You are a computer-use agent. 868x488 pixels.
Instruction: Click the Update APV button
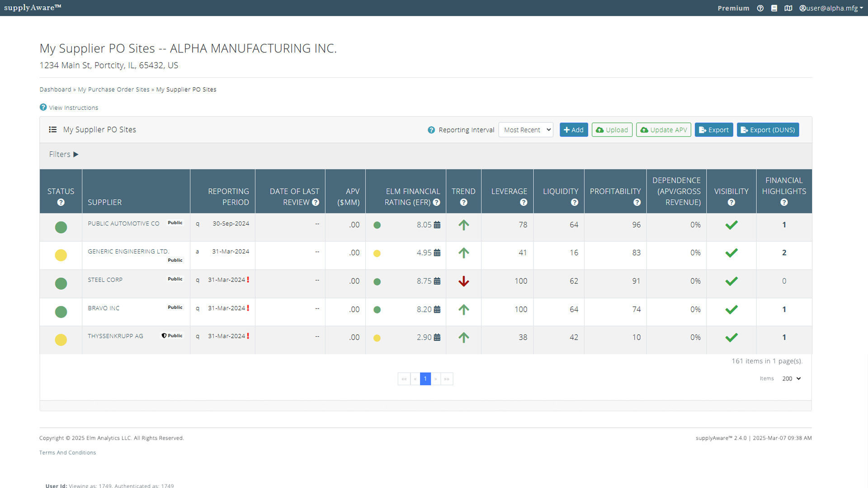pyautogui.click(x=663, y=130)
